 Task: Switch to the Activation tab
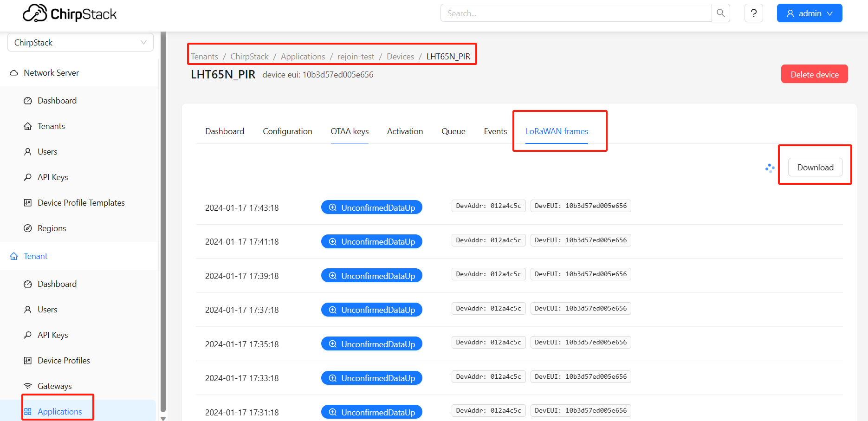coord(405,131)
